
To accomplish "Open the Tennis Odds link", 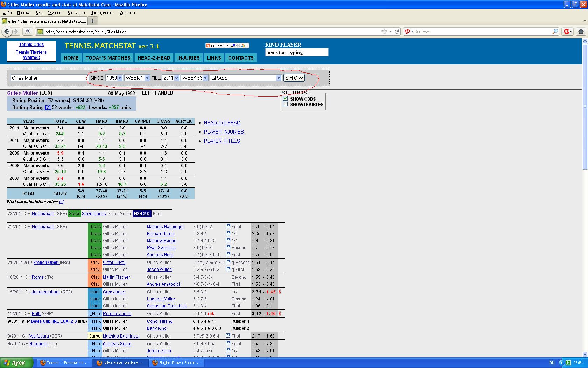I will click(31, 45).
